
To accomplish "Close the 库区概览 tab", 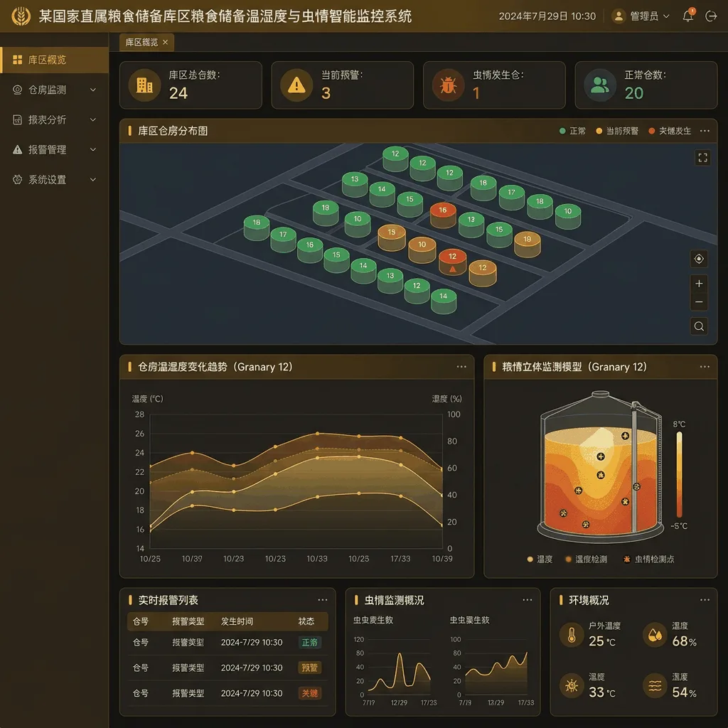I will click(x=165, y=42).
